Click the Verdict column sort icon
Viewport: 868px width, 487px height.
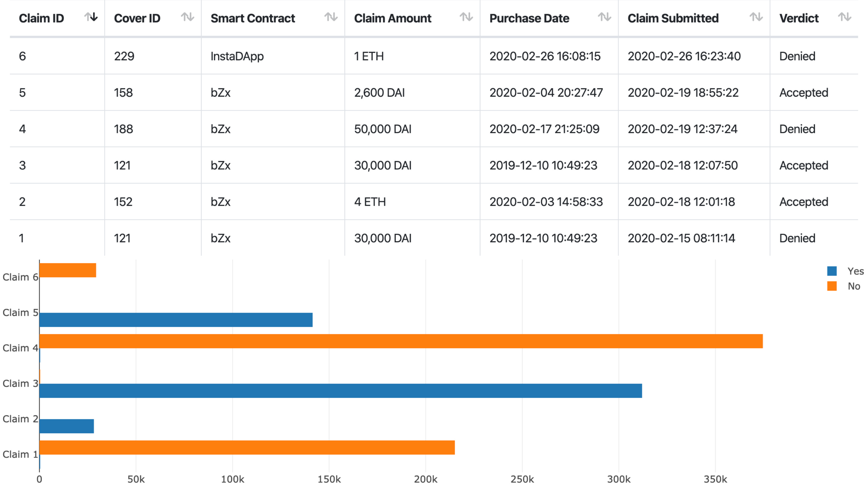[x=845, y=17]
